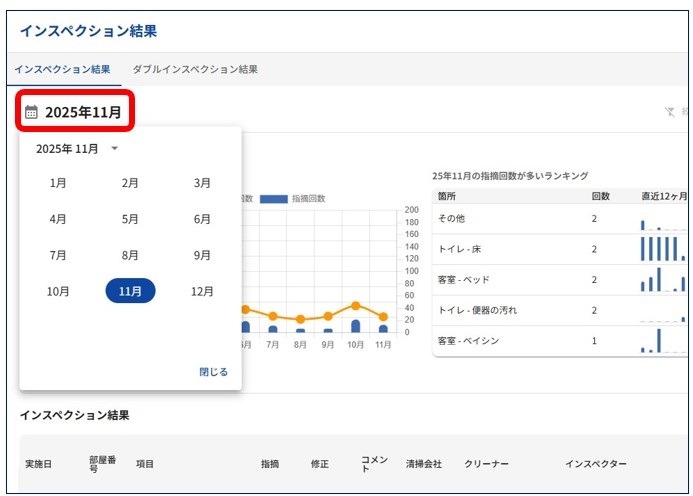
Task: Click the トイレ - 床 ranking row
Action: pos(510,249)
